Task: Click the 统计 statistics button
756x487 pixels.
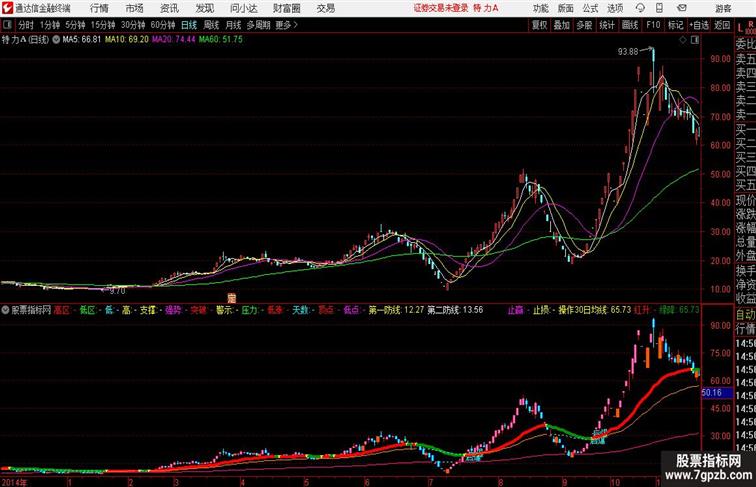Action: click(x=607, y=25)
